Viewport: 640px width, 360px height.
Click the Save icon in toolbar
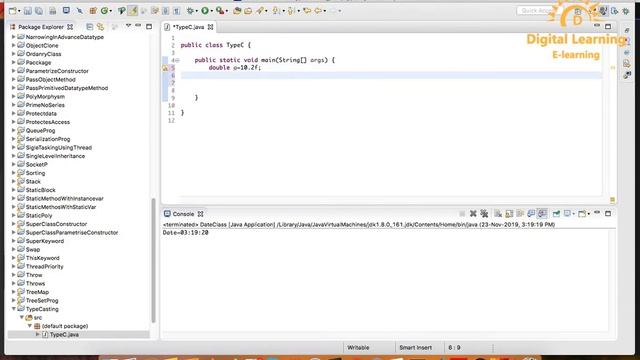click(x=27, y=11)
